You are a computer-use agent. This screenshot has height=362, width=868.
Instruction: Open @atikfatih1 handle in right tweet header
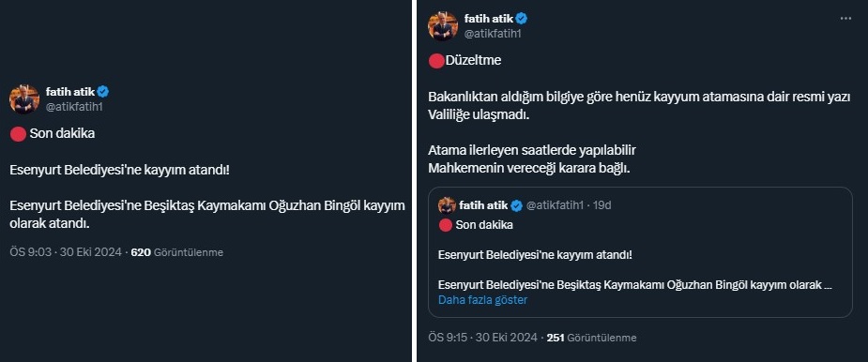click(x=493, y=34)
